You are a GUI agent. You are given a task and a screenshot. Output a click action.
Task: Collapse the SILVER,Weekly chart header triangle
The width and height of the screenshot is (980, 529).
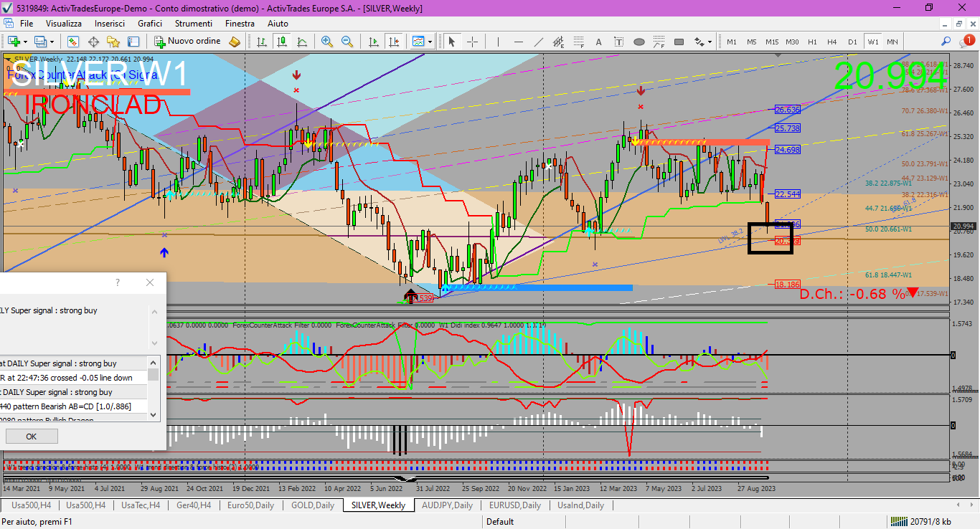tap(8, 59)
